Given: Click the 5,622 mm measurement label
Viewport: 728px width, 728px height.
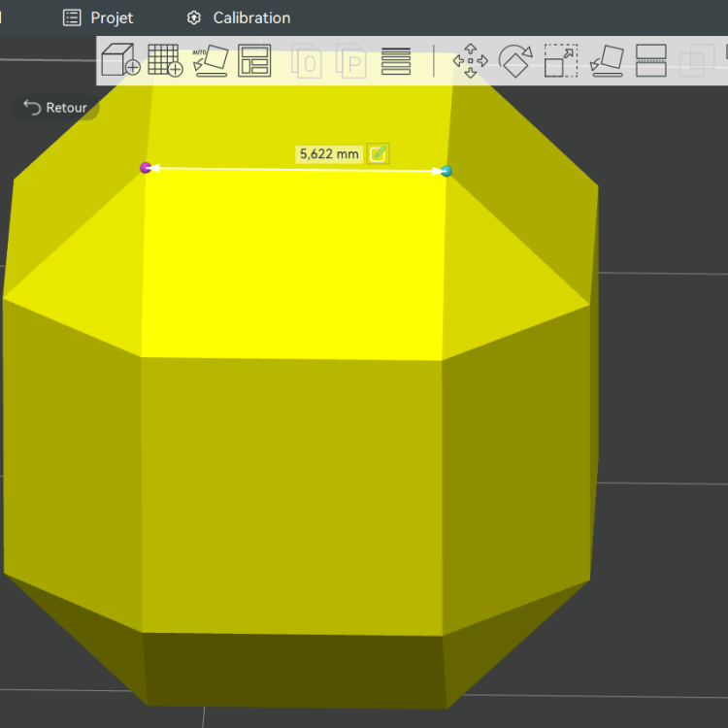Looking at the screenshot, I should pyautogui.click(x=329, y=154).
